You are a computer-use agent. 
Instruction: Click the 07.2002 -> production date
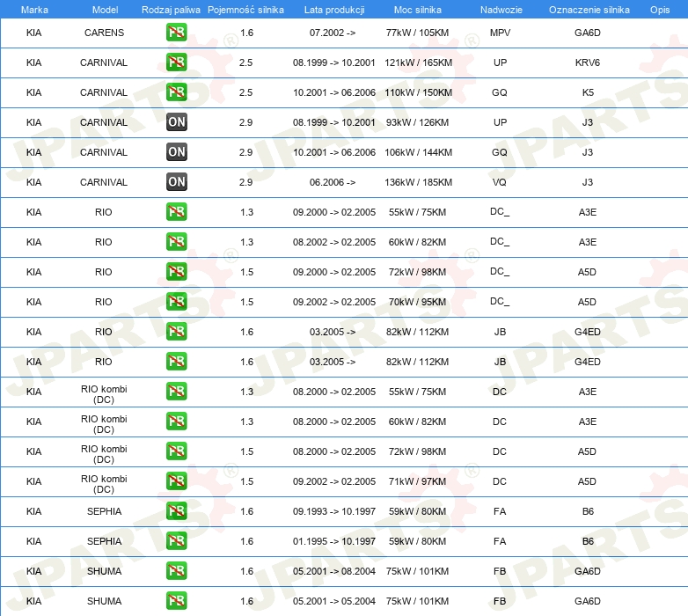point(333,33)
